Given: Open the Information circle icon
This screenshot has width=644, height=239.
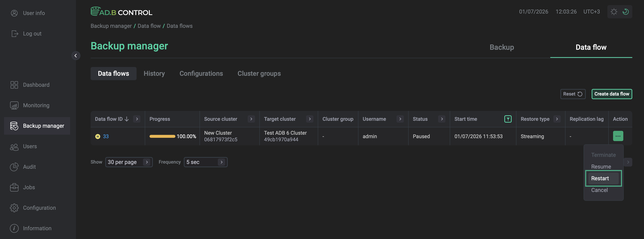Looking at the screenshot, I should [x=14, y=228].
